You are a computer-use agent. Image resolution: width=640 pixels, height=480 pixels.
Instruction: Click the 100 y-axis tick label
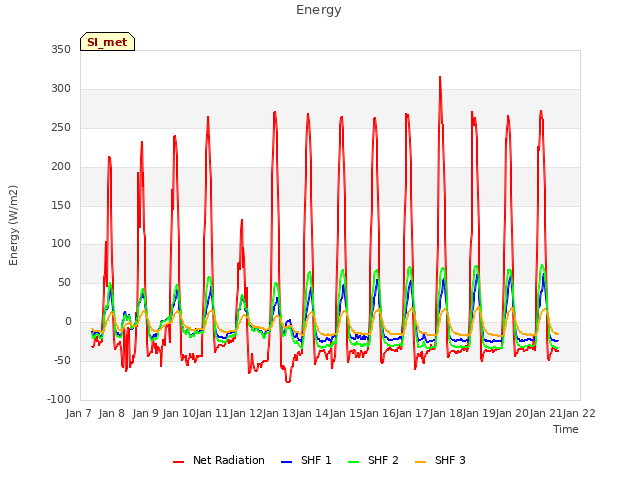click(x=61, y=244)
